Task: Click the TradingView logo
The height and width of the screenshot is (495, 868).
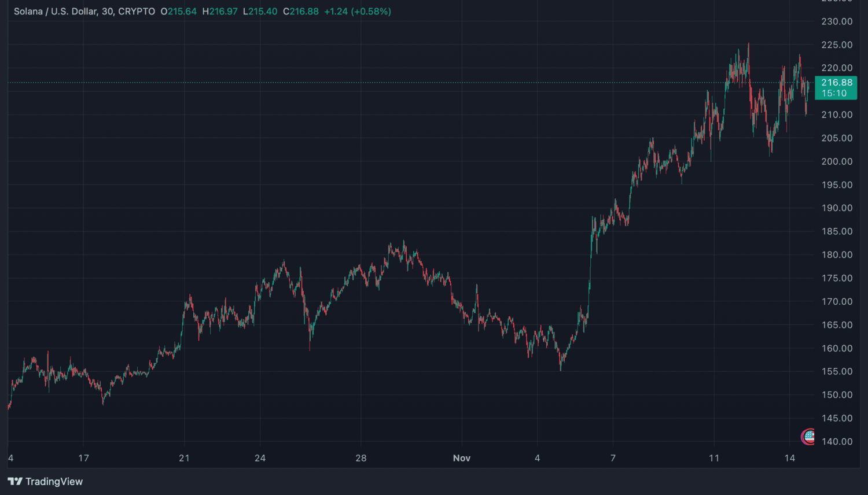Action: tap(45, 481)
